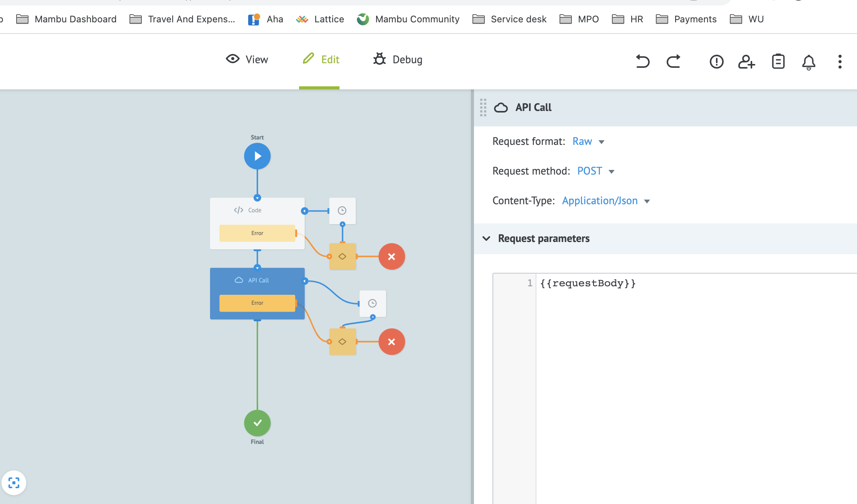Open the three-dot options menu

pos(839,62)
